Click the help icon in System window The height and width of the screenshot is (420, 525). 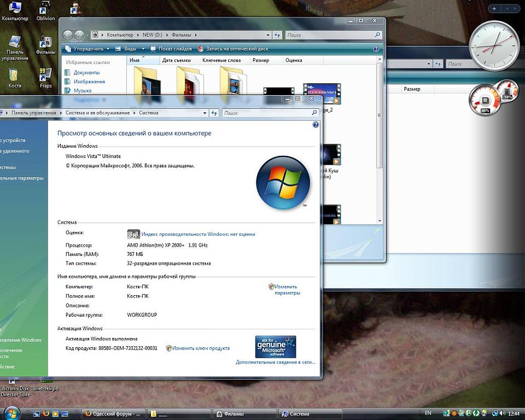315,125
